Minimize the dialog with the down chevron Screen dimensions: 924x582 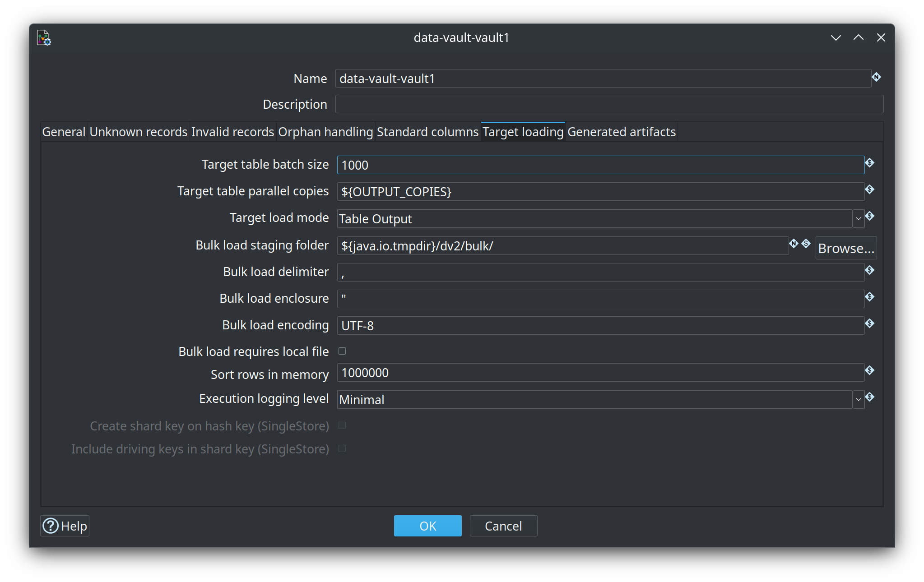pos(836,38)
